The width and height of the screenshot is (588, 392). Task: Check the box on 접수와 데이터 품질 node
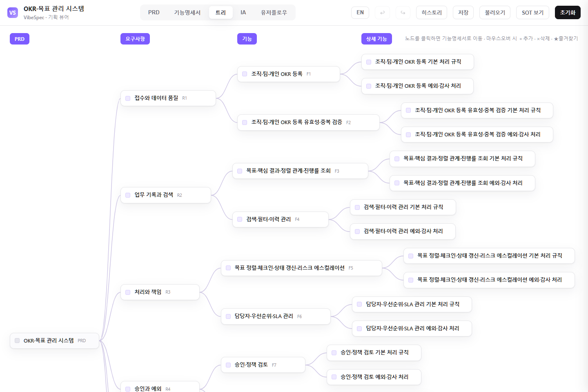coord(128,98)
